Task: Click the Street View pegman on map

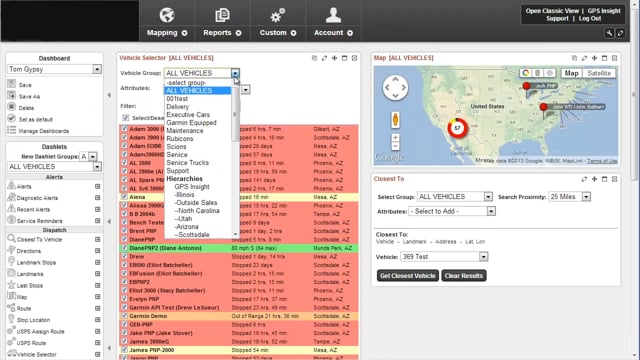Action: click(395, 120)
